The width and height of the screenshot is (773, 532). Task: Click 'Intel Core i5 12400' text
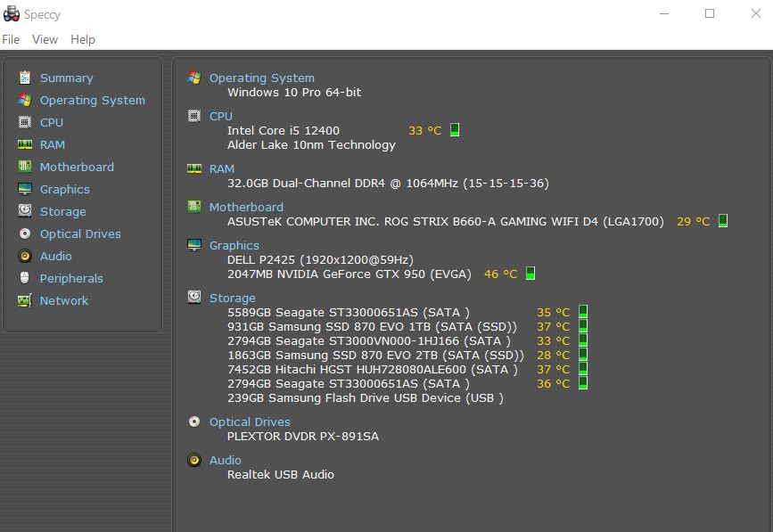[x=284, y=130]
